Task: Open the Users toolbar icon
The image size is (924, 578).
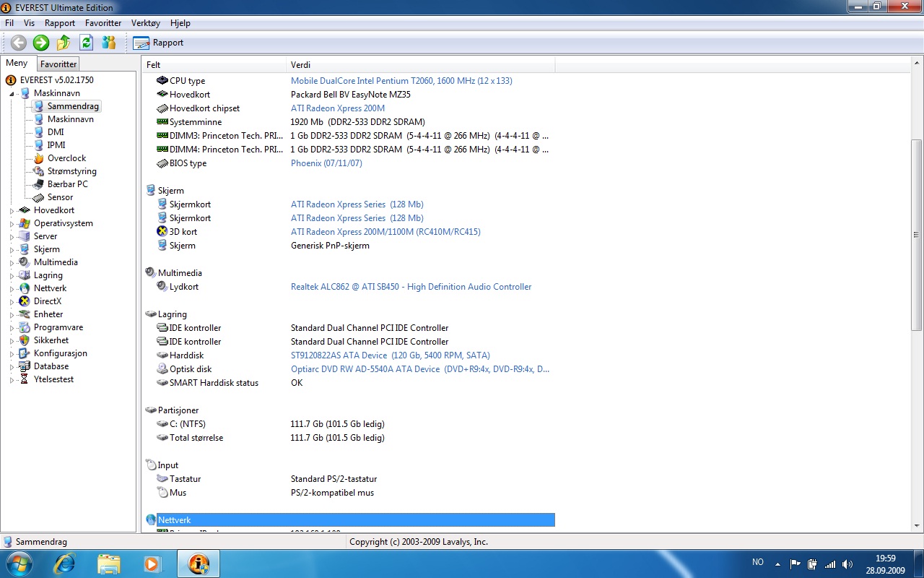Action: click(x=108, y=43)
